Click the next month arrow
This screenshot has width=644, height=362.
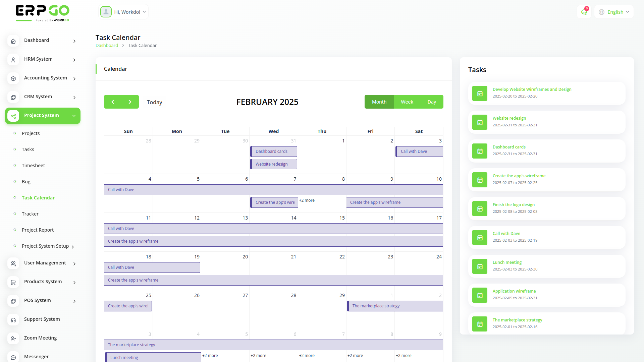[130, 102]
